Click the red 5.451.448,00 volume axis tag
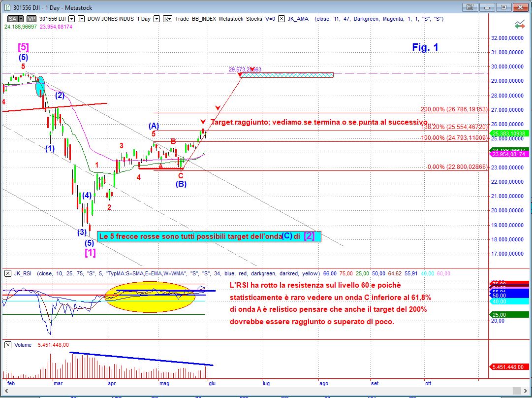 509,367
